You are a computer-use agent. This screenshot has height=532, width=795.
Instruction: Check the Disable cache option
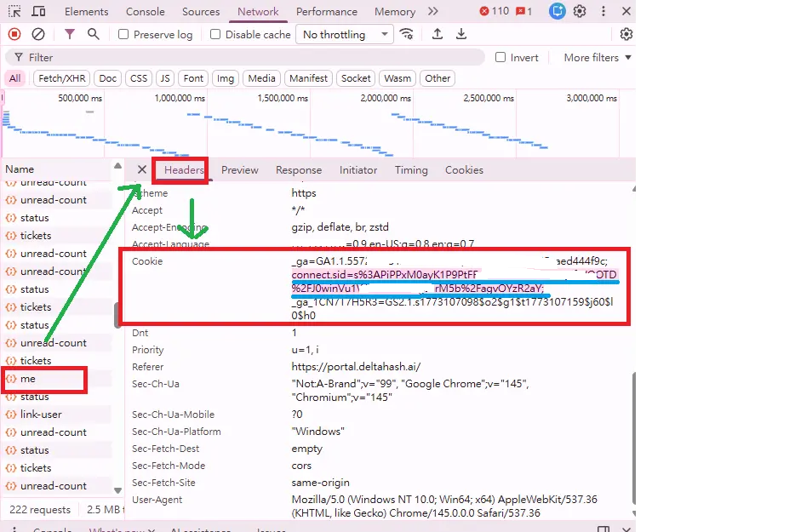215,35
